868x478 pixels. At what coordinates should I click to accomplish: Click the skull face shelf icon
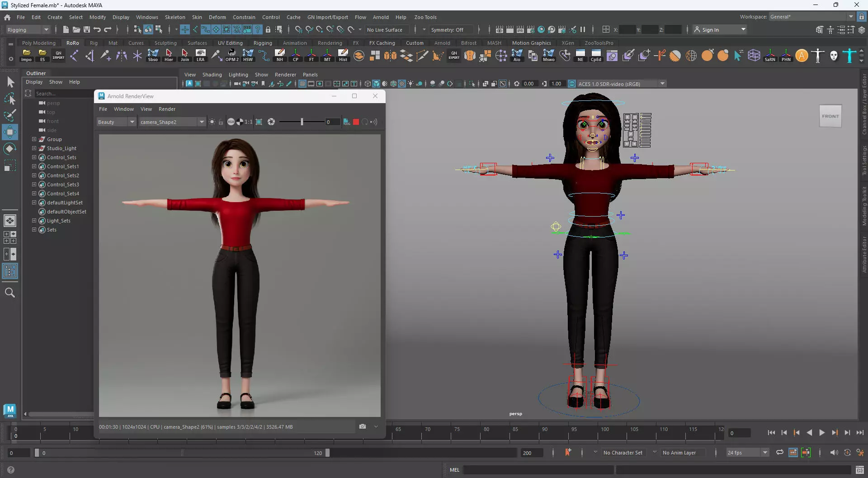834,56
